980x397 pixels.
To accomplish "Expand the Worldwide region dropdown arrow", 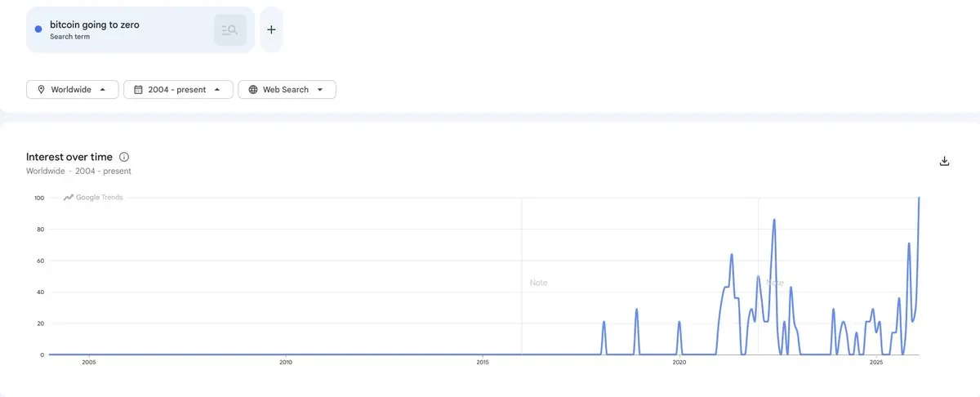I will click(103, 90).
